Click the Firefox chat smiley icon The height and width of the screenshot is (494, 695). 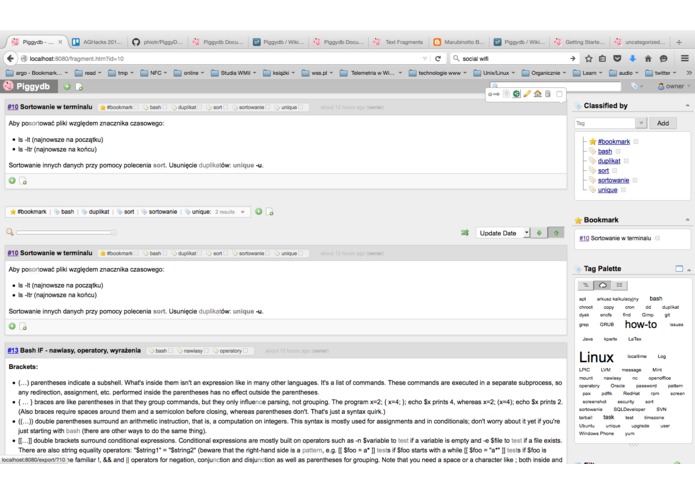[x=664, y=58]
